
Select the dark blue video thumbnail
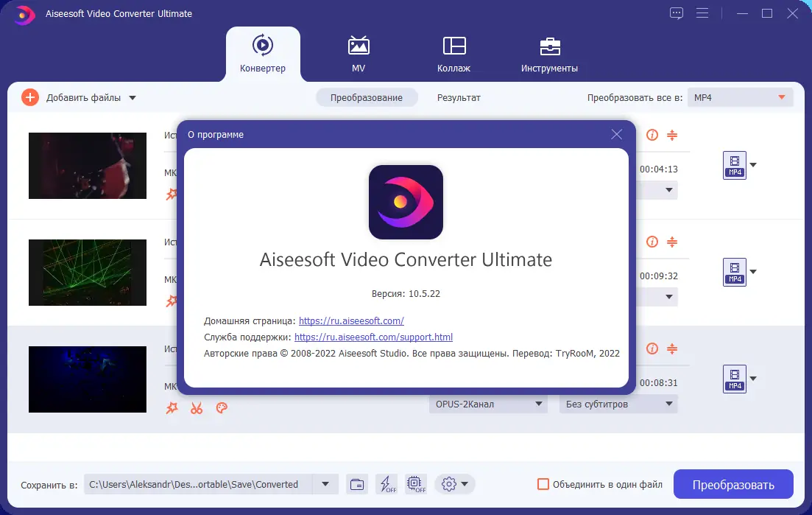(88, 379)
